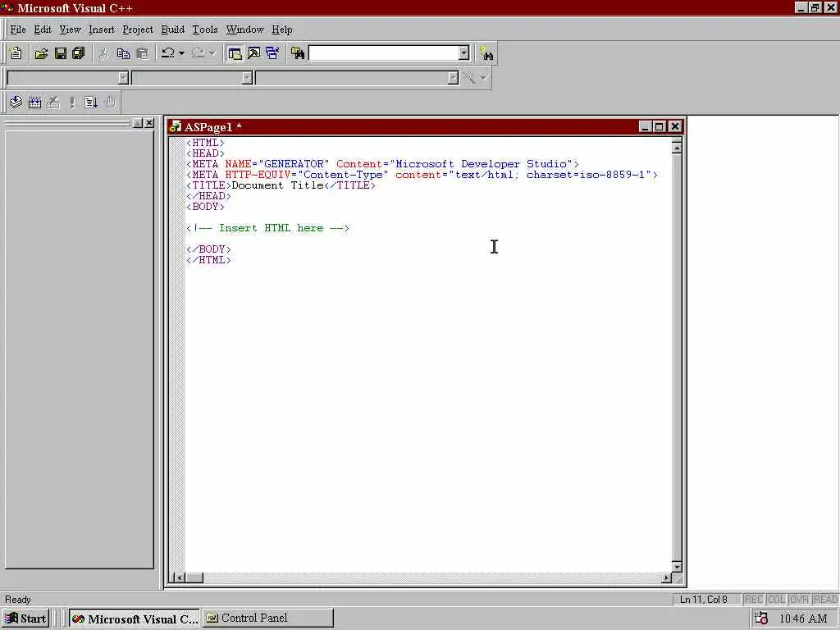Click the READ status bar indicator
The width and height of the screenshot is (840, 630).
point(825,600)
